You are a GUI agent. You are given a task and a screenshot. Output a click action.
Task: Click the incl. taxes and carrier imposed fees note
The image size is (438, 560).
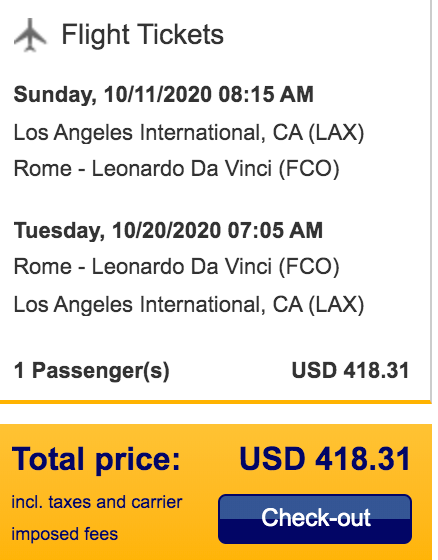[x=97, y=518]
